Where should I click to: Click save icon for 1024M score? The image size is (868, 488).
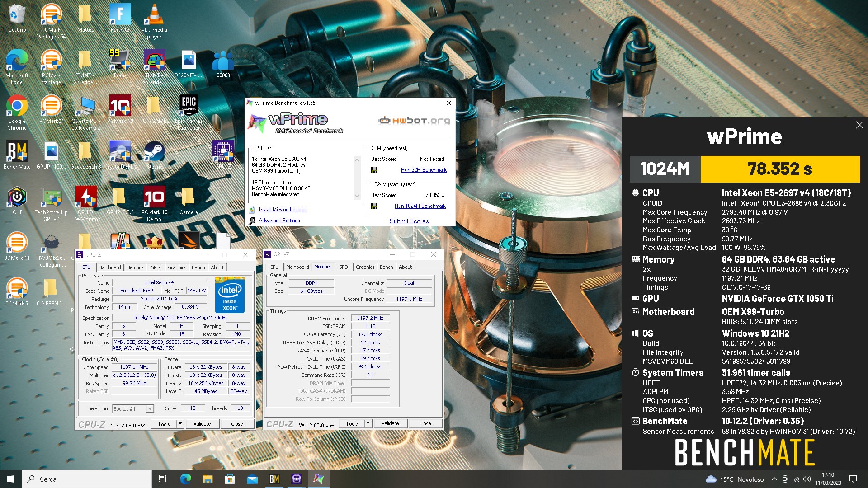click(374, 206)
